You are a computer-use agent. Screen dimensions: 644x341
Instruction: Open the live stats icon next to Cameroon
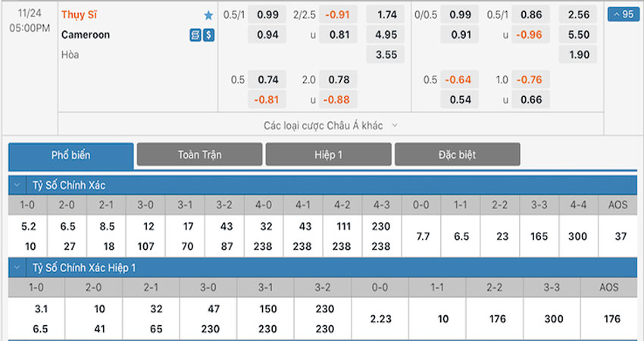tap(195, 35)
